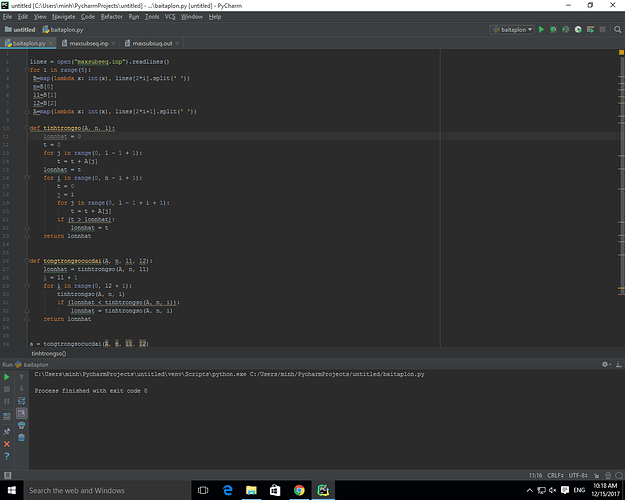Open Run panel gear settings
This screenshot has width=625, height=500.
604,366
